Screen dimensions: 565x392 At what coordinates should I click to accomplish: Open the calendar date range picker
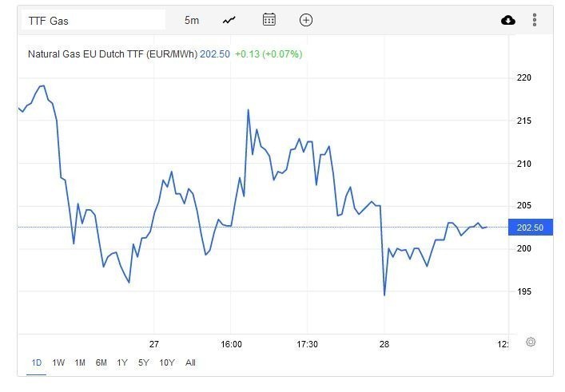click(x=269, y=20)
